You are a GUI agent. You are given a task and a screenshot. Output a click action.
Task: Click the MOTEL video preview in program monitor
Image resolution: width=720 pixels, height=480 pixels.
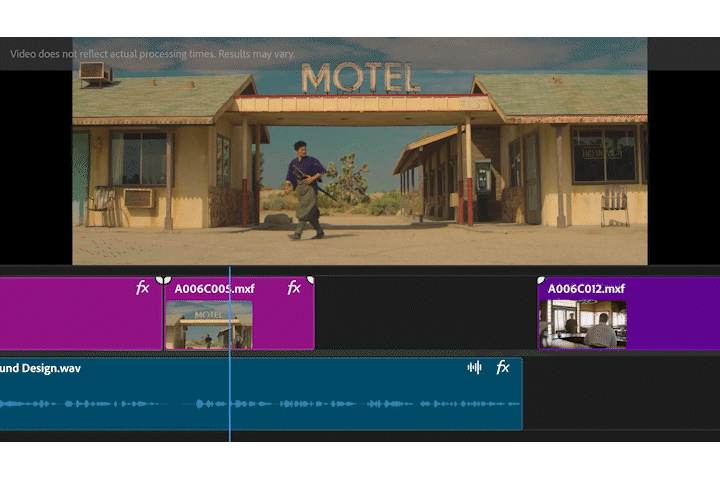point(360,151)
